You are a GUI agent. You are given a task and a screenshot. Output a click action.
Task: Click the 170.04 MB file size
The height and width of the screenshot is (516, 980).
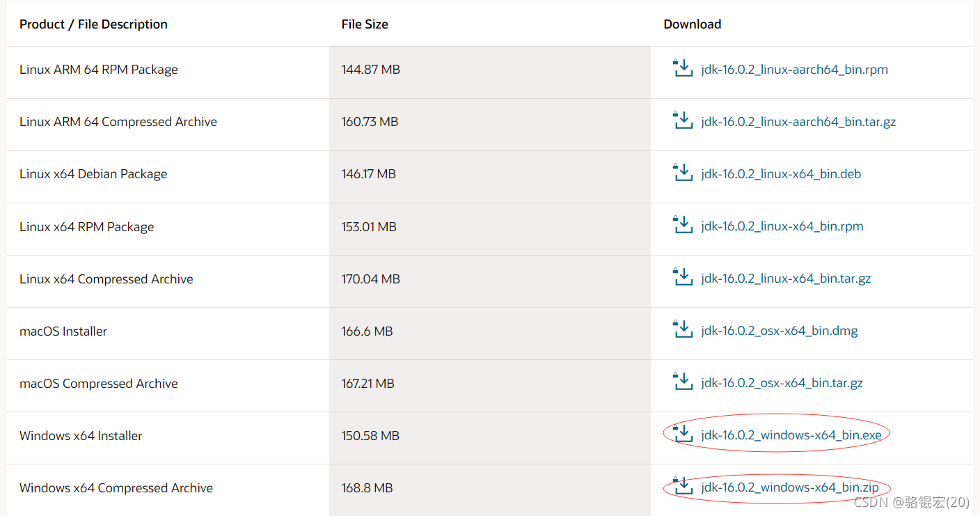pyautogui.click(x=371, y=279)
